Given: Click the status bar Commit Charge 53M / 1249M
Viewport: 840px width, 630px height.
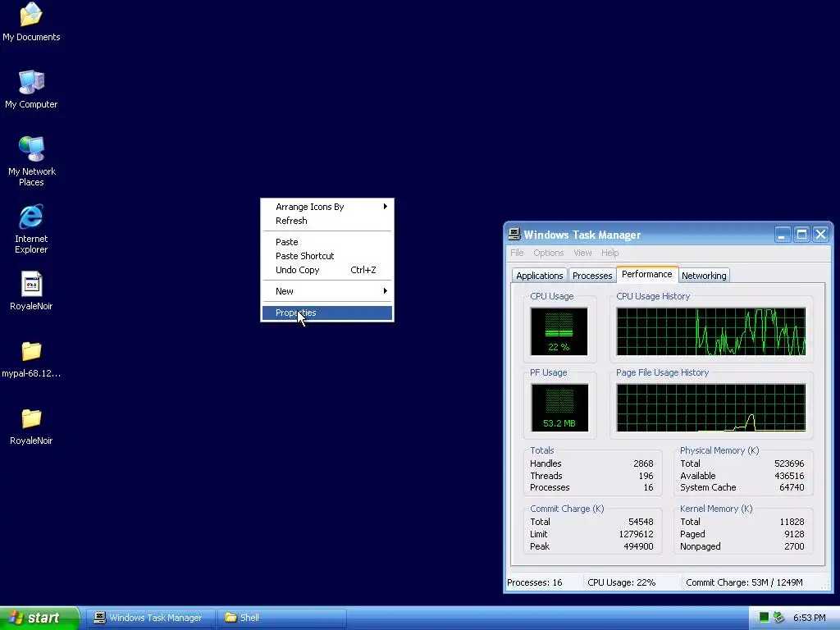Looking at the screenshot, I should tap(744, 582).
